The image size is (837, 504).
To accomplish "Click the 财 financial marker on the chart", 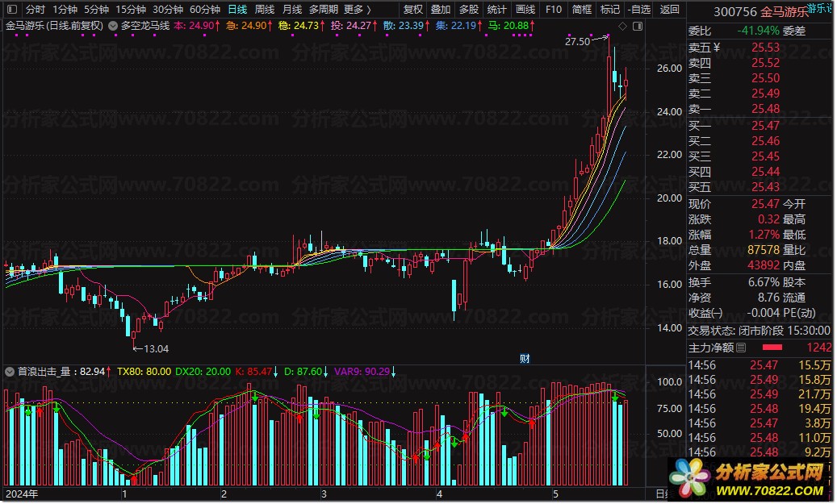I will pyautogui.click(x=525, y=359).
